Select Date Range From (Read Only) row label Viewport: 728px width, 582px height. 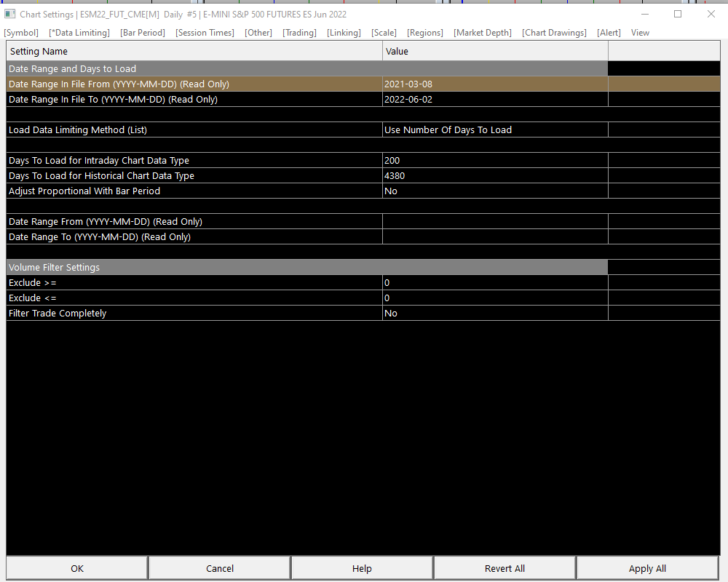tap(106, 222)
